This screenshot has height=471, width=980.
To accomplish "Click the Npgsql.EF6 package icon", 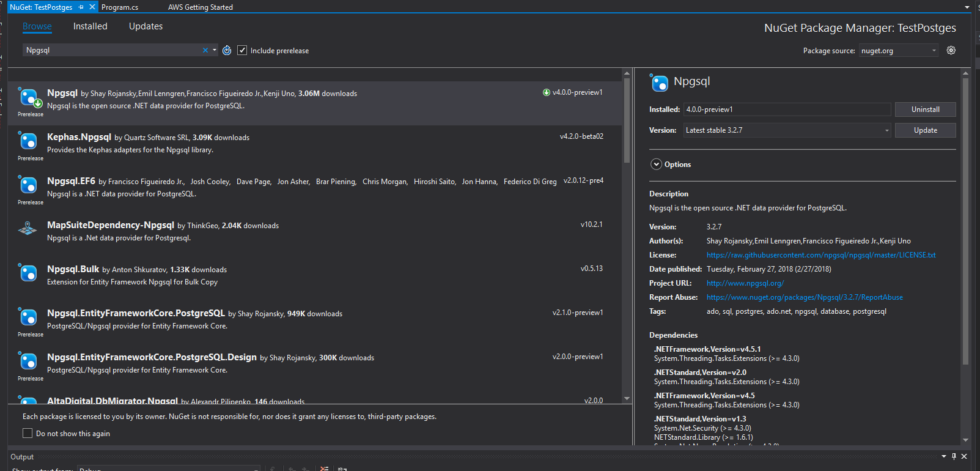I will [x=28, y=185].
